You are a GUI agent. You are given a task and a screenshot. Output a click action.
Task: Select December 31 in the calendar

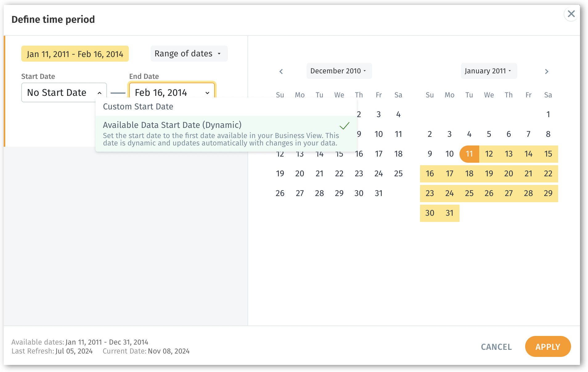pyautogui.click(x=378, y=193)
